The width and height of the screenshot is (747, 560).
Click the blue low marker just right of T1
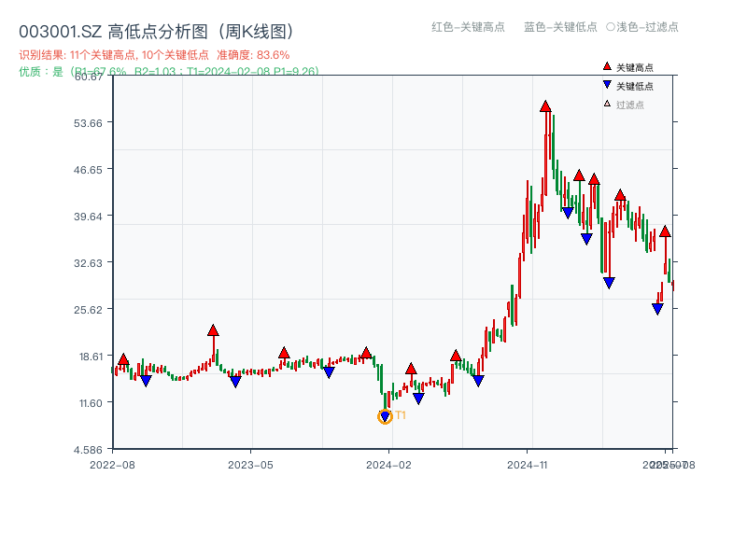(x=418, y=399)
